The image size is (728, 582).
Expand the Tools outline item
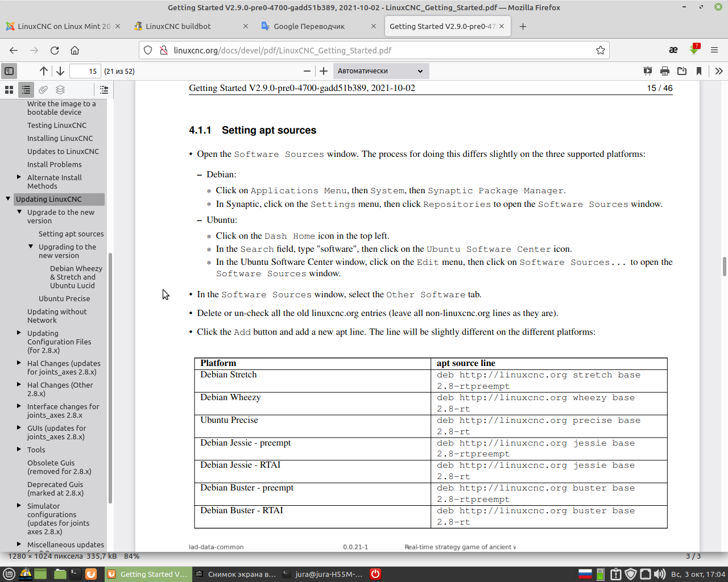click(19, 450)
